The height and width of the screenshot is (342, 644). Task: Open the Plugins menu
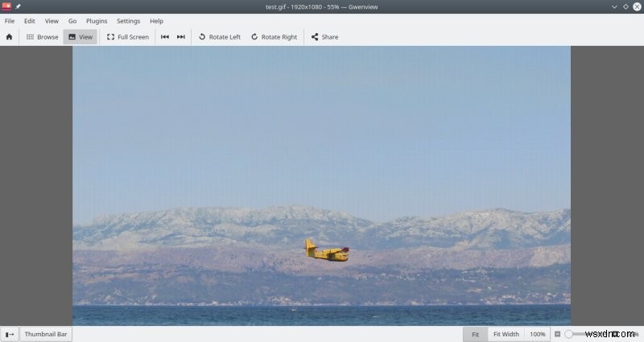click(97, 21)
